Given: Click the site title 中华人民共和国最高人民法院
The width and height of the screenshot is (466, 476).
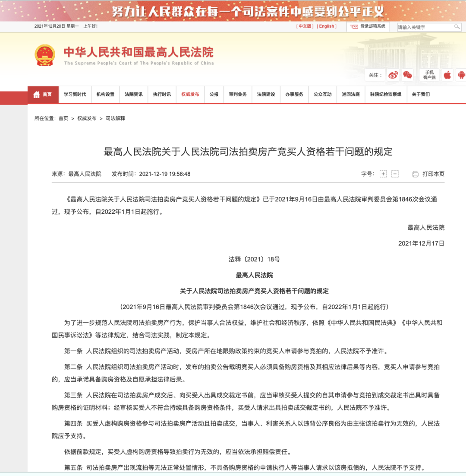Looking at the screenshot, I should pos(139,52).
